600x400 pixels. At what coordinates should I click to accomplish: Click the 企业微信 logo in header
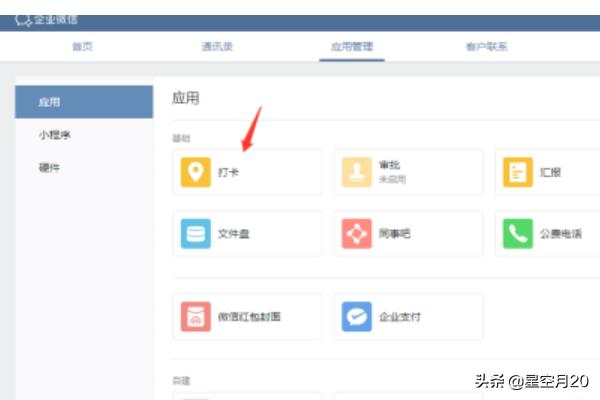point(46,20)
